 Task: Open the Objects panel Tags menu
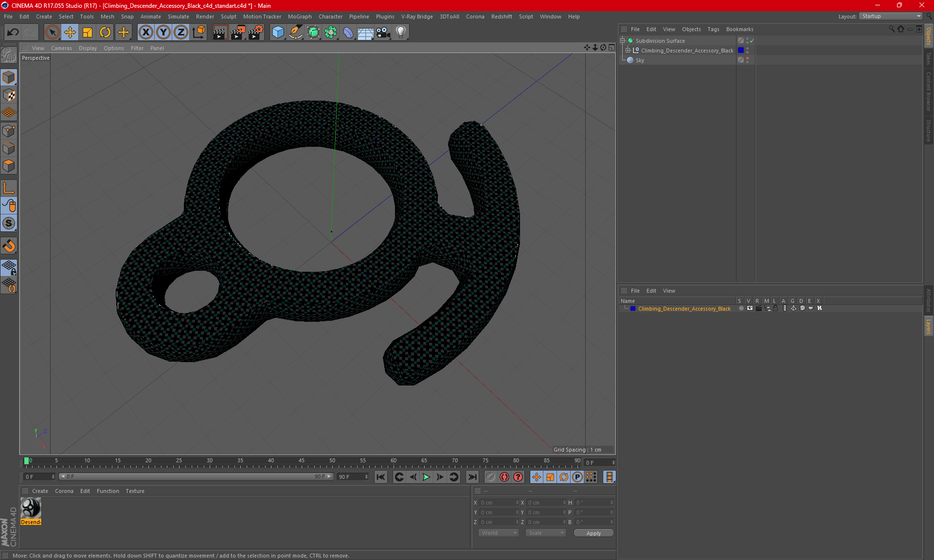(713, 29)
